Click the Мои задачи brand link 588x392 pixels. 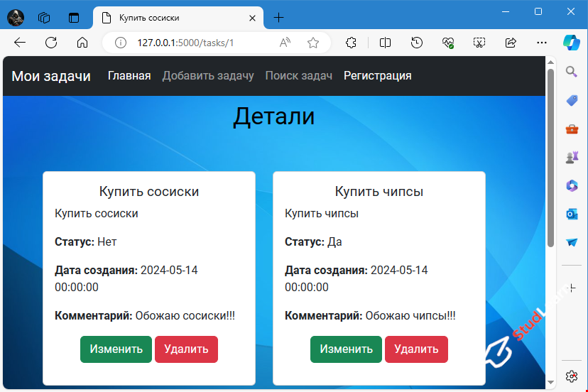(51, 76)
